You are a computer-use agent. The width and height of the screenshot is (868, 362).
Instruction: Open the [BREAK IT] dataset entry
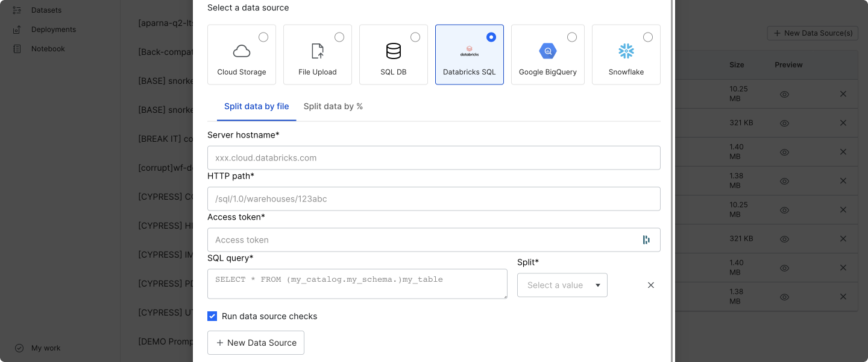pyautogui.click(x=166, y=139)
